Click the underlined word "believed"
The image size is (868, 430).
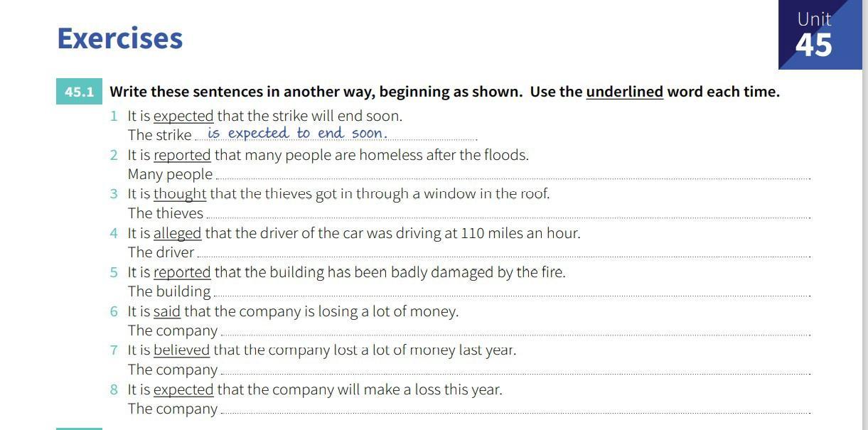181,350
